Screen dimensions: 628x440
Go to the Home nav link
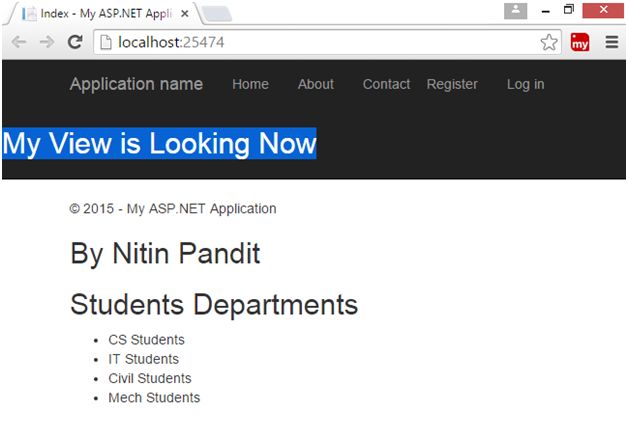250,84
